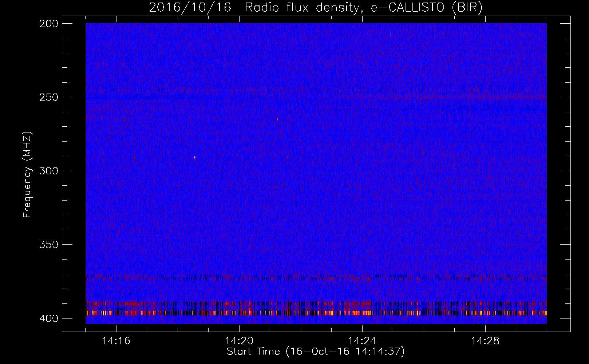The width and height of the screenshot is (589, 364).
Task: Select the 400 frequency tick label
Action: [x=49, y=318]
